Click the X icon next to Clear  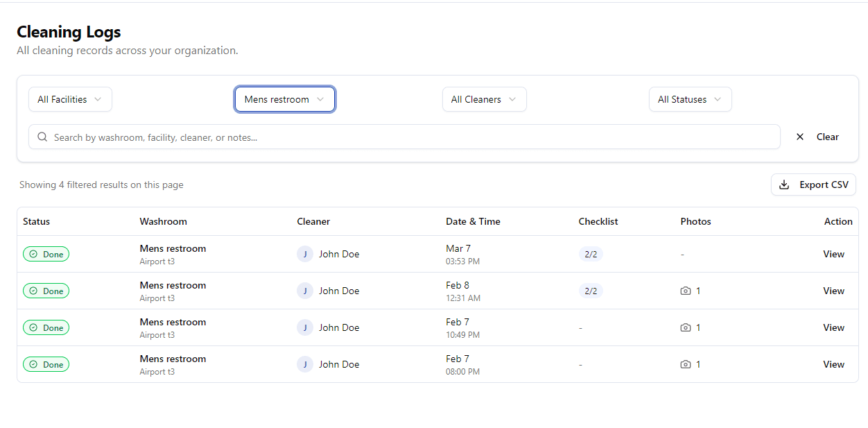(x=800, y=137)
